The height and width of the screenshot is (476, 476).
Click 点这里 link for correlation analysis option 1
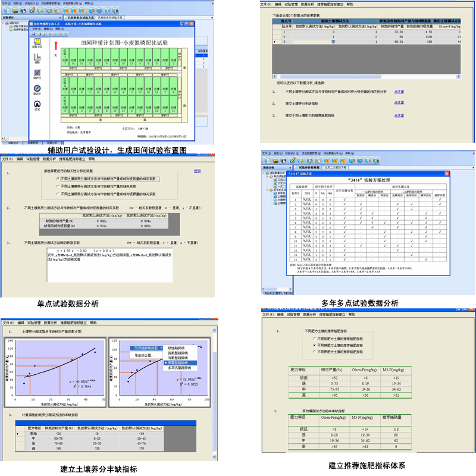pyautogui.click(x=399, y=92)
